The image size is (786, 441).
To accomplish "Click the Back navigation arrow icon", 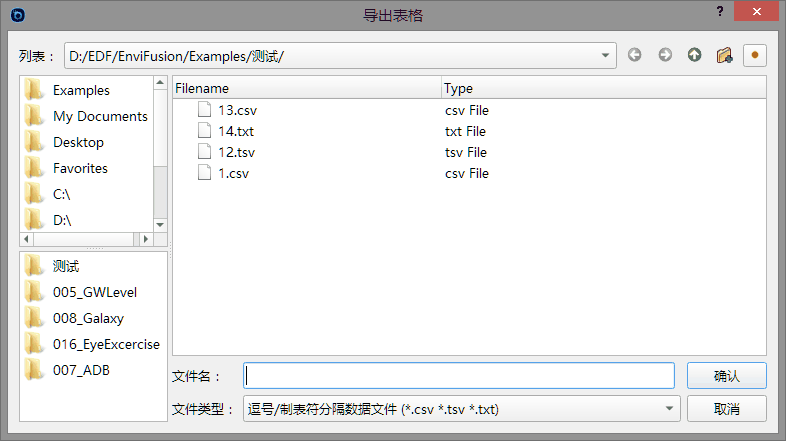I will point(635,55).
